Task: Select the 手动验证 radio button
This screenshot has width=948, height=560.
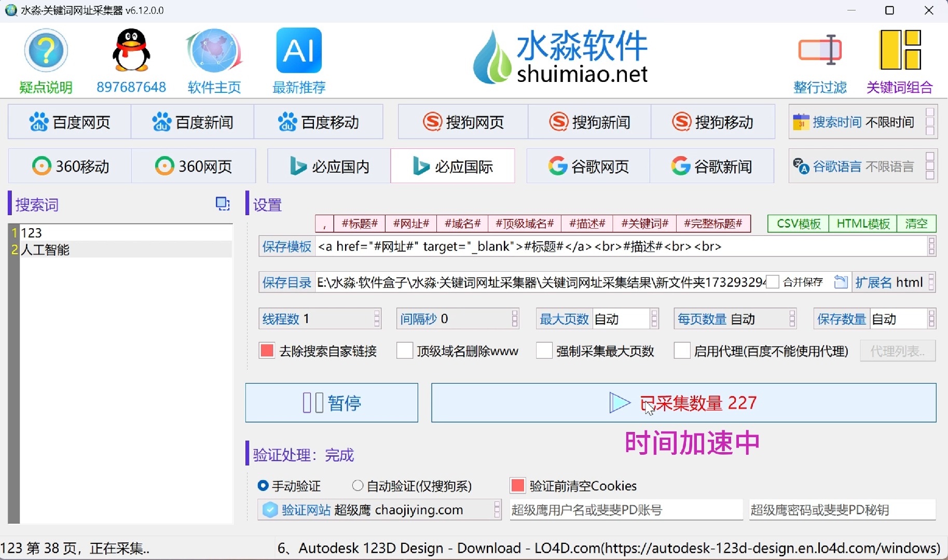Action: [263, 486]
